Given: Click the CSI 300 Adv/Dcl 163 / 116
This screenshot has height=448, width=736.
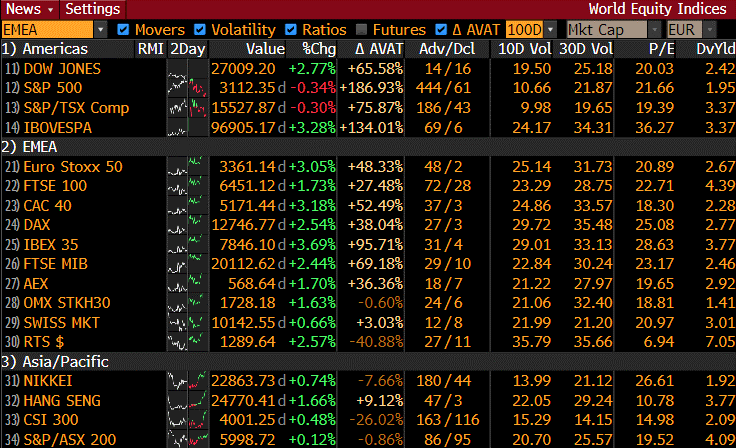Looking at the screenshot, I should [448, 420].
